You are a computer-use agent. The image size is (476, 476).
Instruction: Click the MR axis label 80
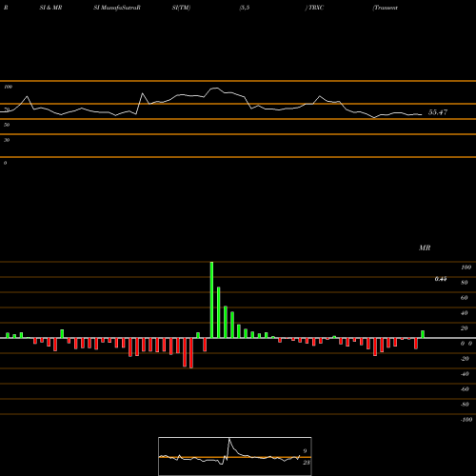click(x=465, y=283)
